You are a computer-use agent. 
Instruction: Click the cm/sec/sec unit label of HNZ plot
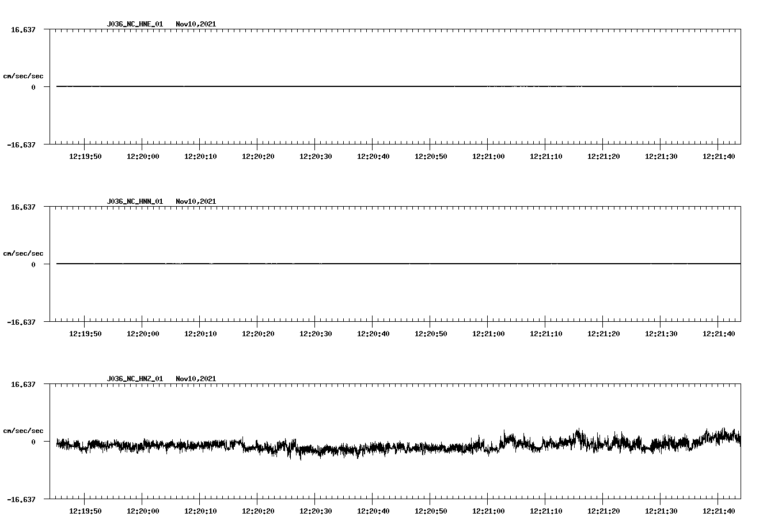[x=23, y=431]
